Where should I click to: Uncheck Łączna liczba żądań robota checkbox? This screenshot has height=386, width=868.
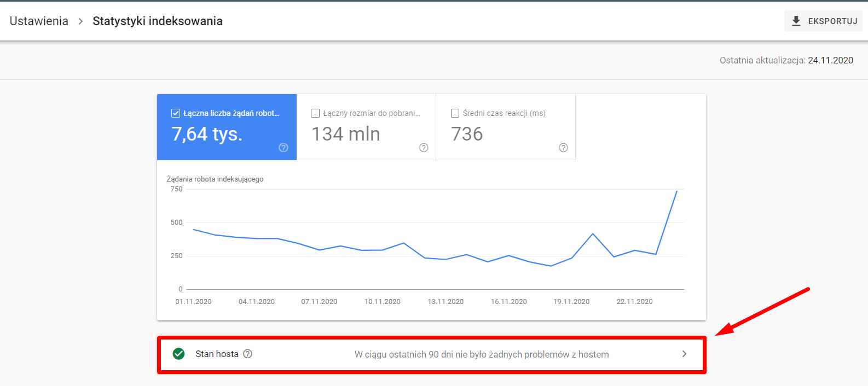click(x=176, y=113)
